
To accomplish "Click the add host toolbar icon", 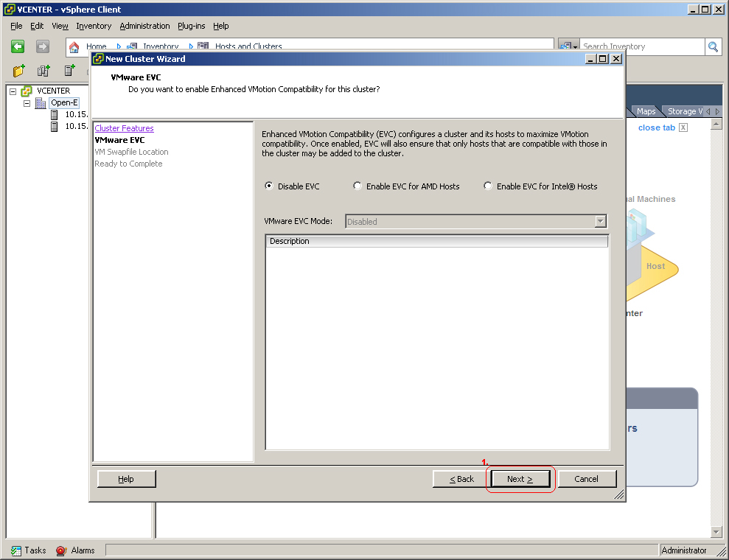I will (69, 71).
